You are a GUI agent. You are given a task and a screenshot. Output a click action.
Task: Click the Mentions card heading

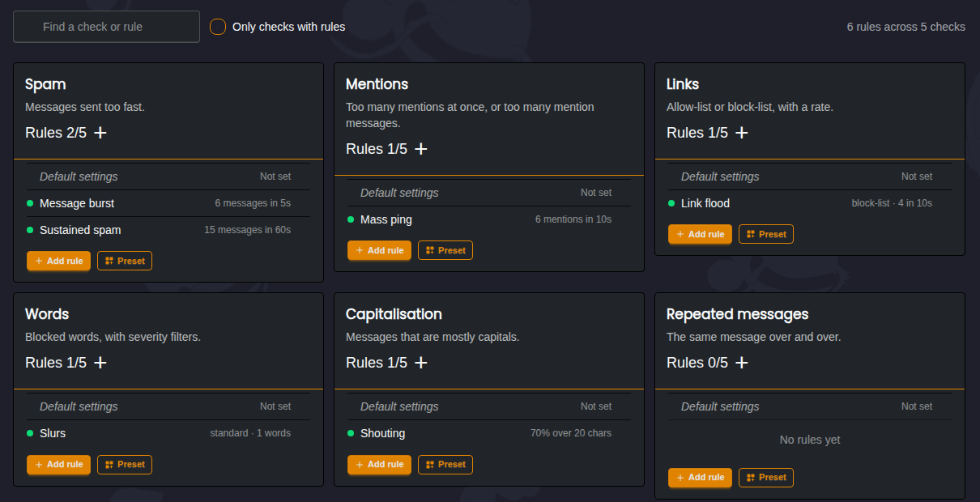point(377,84)
